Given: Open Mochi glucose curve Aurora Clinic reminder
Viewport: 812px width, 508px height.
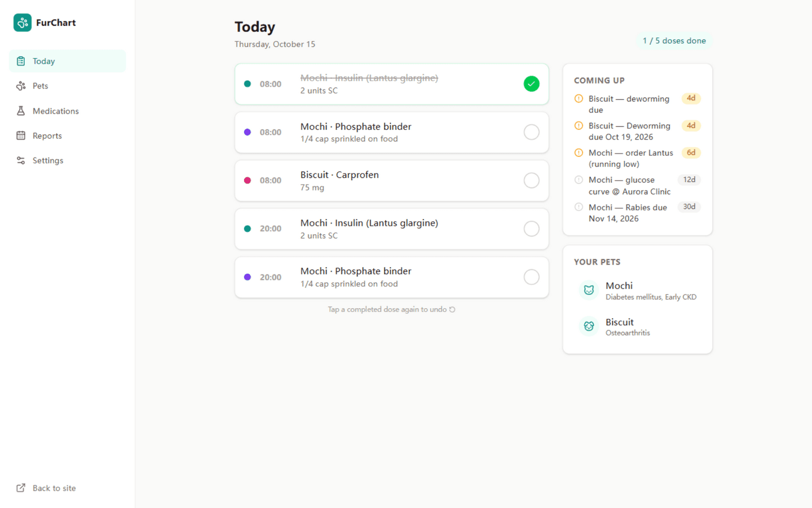Looking at the screenshot, I should pyautogui.click(x=637, y=186).
